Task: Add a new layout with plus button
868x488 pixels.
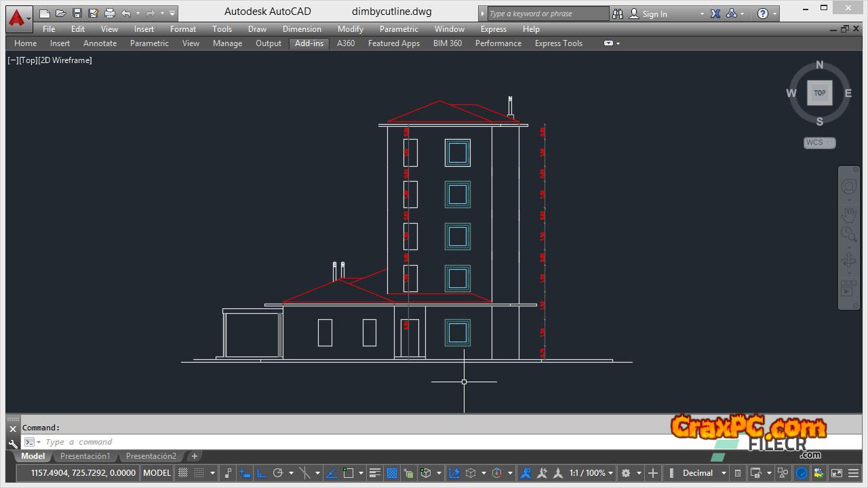Action: click(194, 456)
